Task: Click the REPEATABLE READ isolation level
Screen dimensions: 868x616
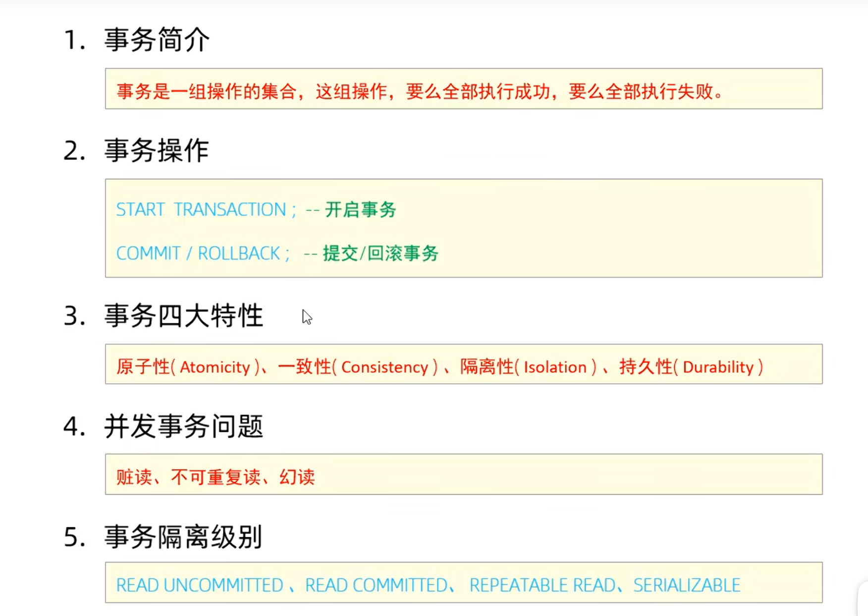Action: tap(542, 585)
